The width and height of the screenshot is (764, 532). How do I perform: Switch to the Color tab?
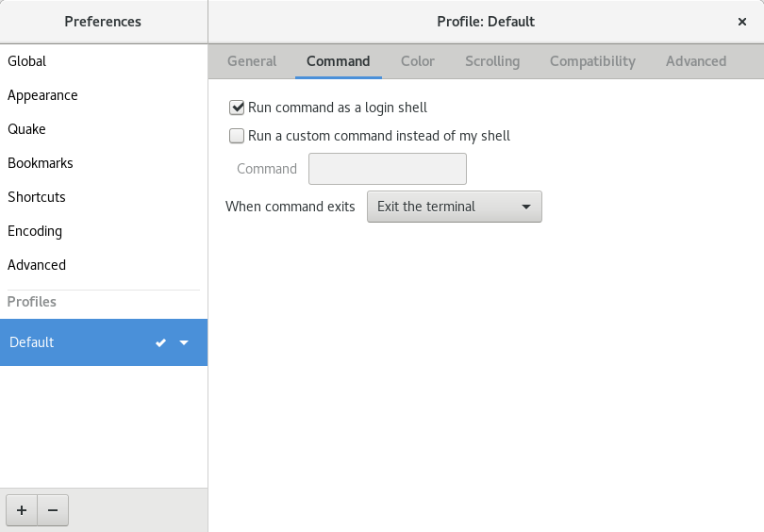click(x=417, y=61)
